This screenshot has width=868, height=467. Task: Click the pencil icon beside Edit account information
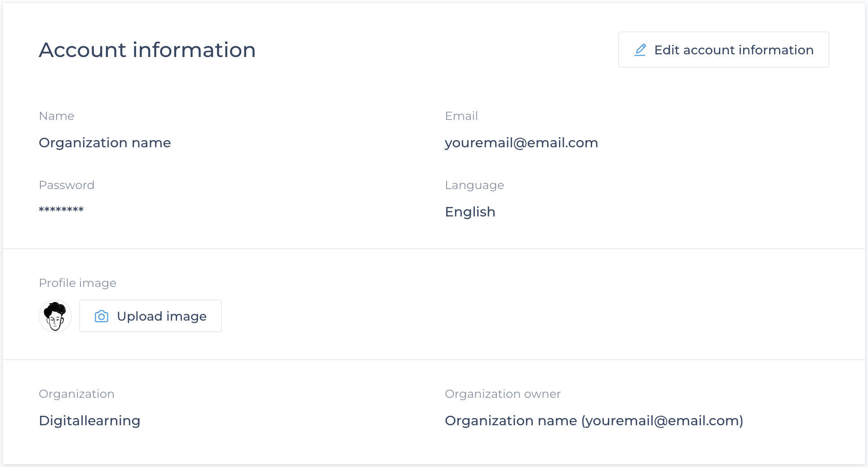pyautogui.click(x=640, y=50)
